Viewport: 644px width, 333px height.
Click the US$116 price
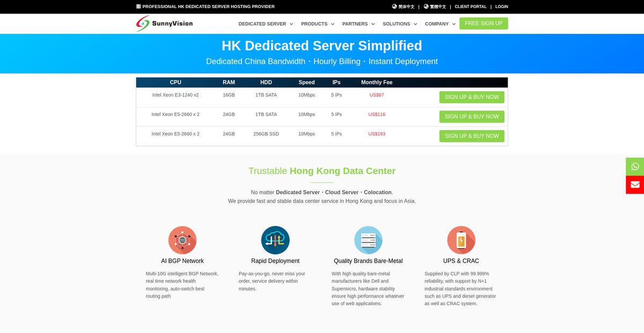(x=377, y=114)
